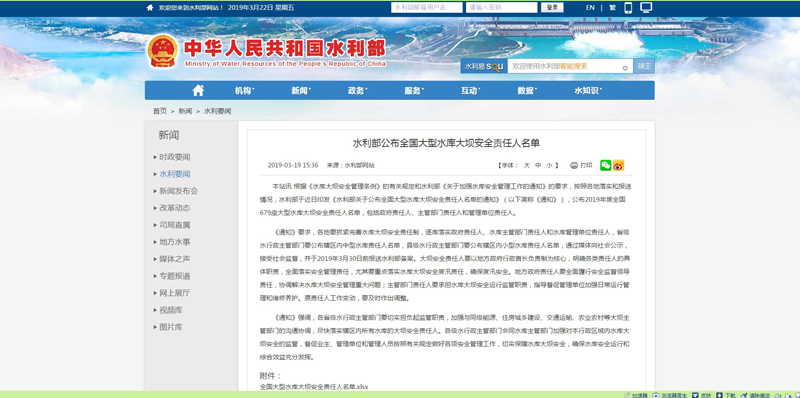Select 水利要闻 in the news sidebar
Image resolution: width=800 pixels, height=398 pixels.
click(174, 174)
